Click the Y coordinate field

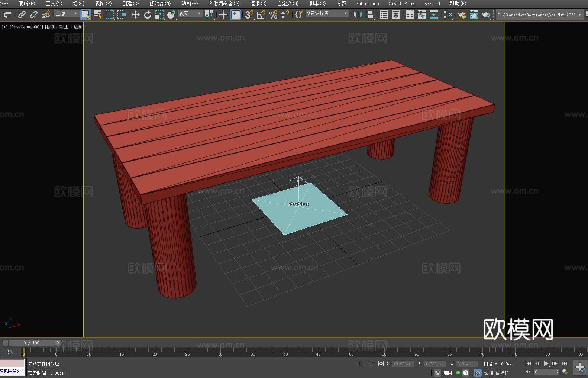coord(435,364)
